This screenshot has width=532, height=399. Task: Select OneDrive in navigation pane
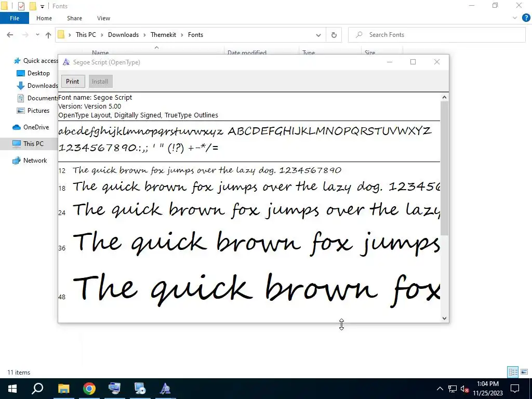pyautogui.click(x=31, y=127)
